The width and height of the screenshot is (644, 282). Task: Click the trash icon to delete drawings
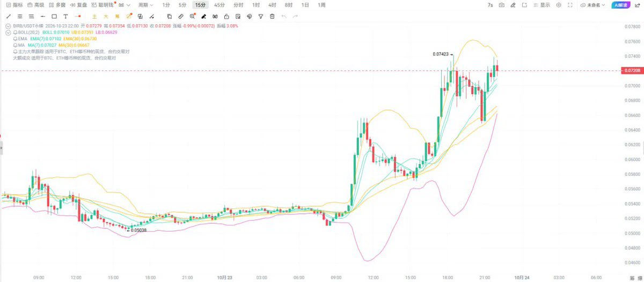click(x=272, y=16)
